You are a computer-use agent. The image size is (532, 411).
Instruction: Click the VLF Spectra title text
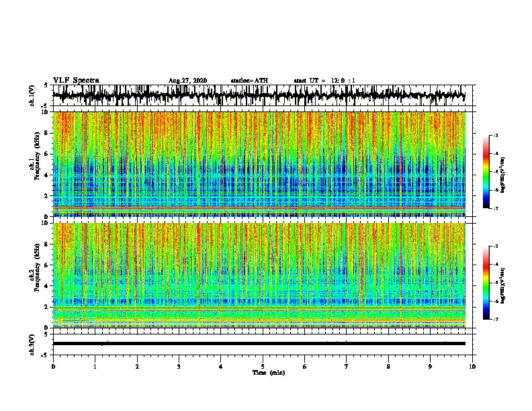coord(76,81)
